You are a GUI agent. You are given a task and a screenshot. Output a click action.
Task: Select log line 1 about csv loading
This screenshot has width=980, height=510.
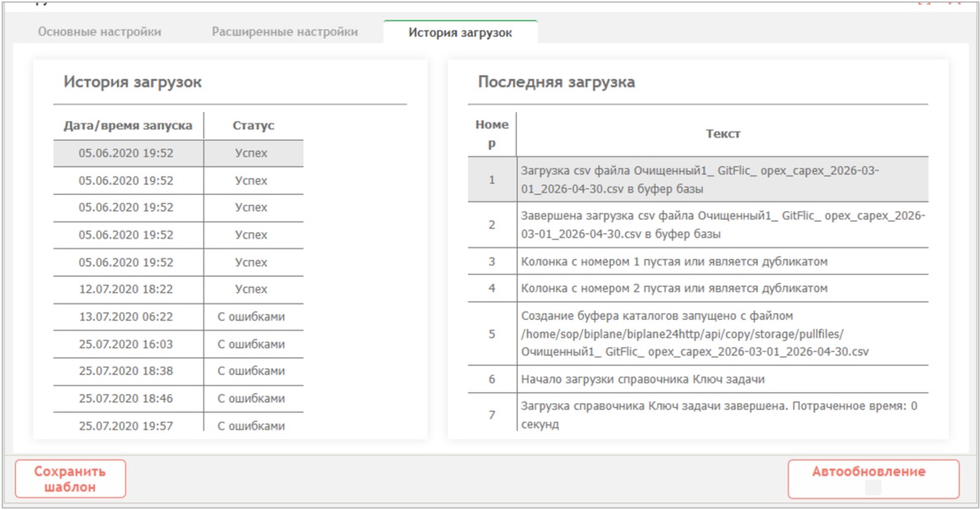coord(698,179)
